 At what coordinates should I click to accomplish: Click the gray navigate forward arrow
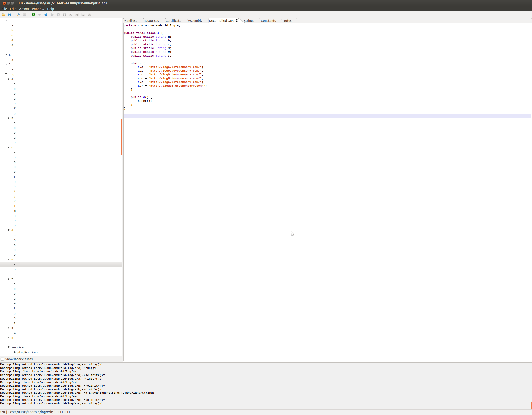(x=52, y=15)
